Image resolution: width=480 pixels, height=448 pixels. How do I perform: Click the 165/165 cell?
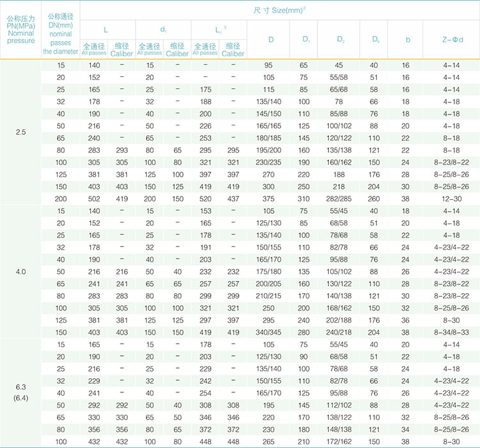coord(268,126)
